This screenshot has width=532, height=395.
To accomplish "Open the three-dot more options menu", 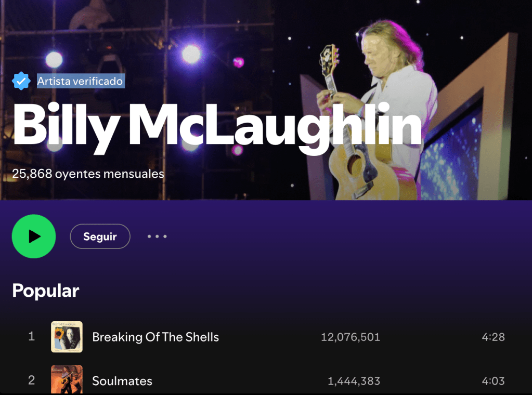I will coord(157,236).
